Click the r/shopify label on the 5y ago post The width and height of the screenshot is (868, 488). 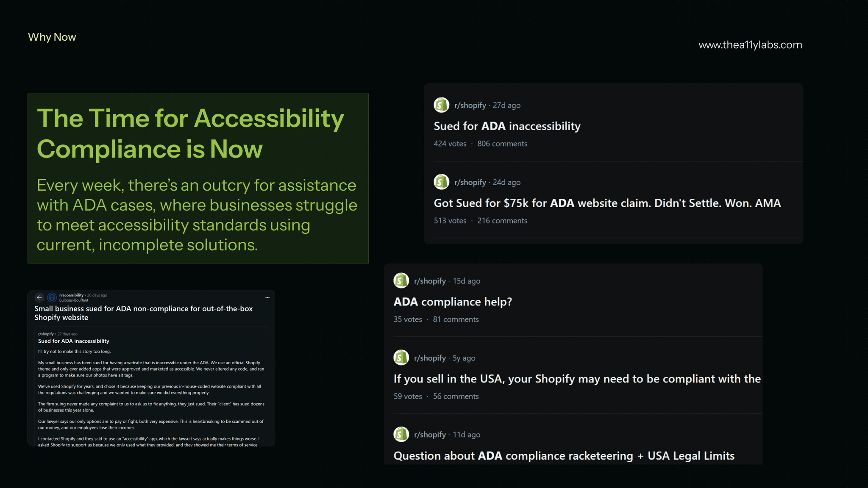pos(430,358)
